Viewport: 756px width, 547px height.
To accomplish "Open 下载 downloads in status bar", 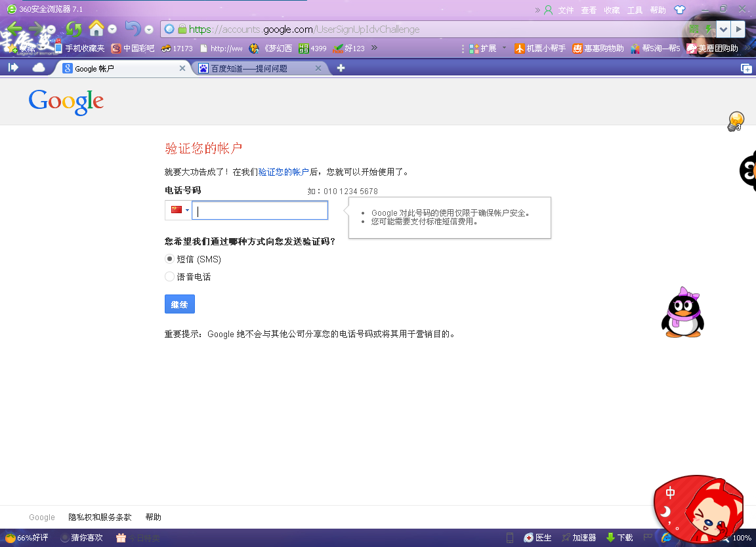I will (619, 537).
